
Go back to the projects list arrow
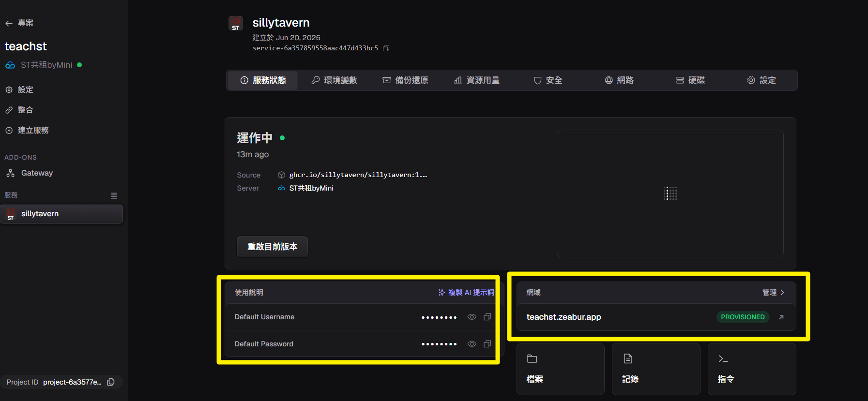[9, 23]
